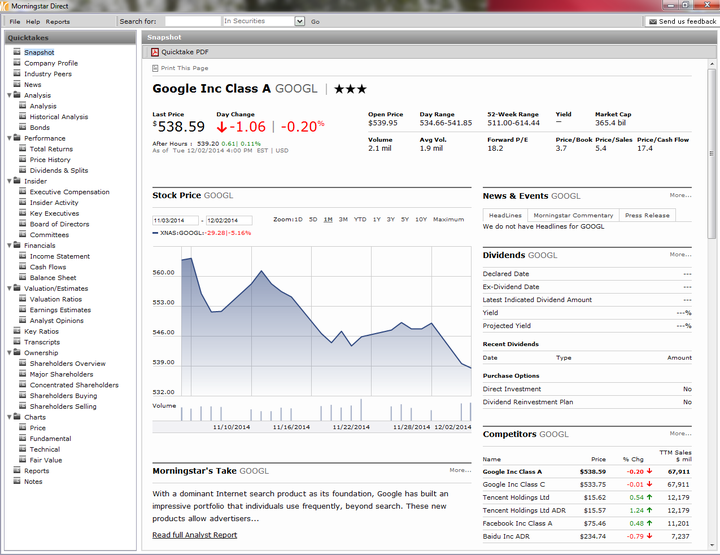Switch to Morningstar Commentary tab
This screenshot has height=555, width=720.
pos(573,215)
